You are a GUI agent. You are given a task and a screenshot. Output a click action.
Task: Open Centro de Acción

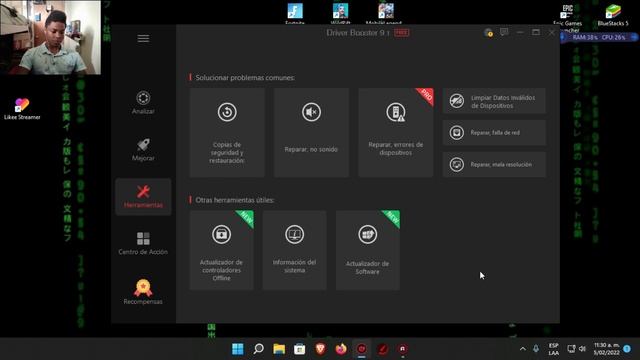(x=143, y=243)
